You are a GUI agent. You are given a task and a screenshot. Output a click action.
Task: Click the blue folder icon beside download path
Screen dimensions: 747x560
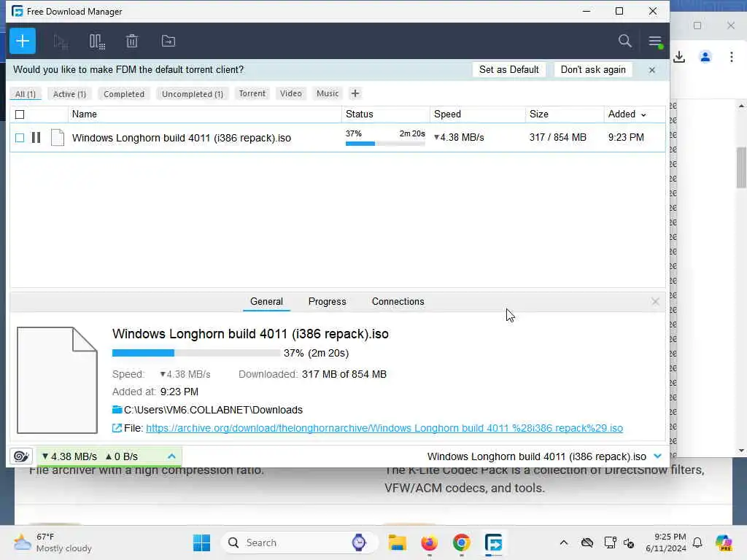click(117, 410)
